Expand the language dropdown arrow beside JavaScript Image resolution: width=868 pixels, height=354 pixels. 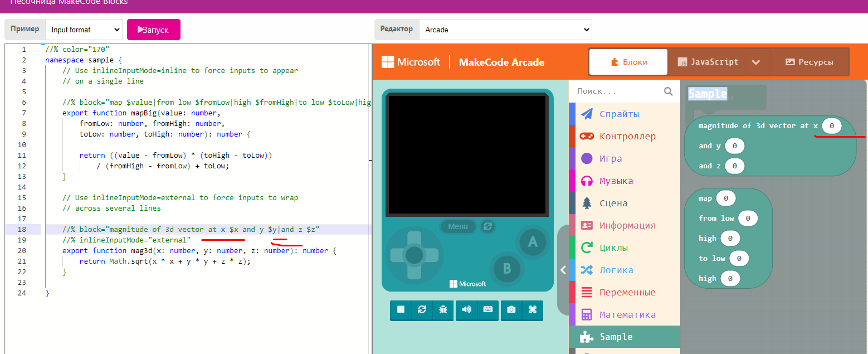coord(755,62)
